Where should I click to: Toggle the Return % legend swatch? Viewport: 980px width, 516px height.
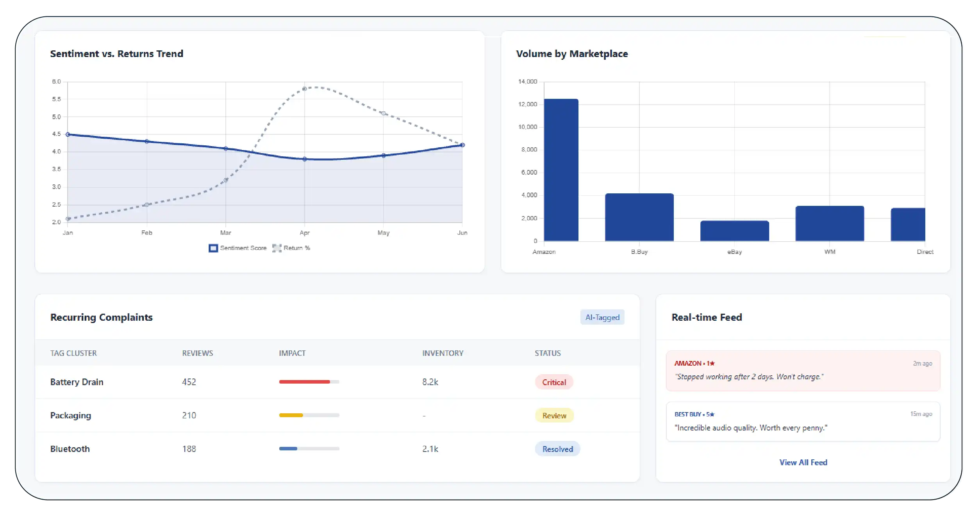(x=277, y=248)
